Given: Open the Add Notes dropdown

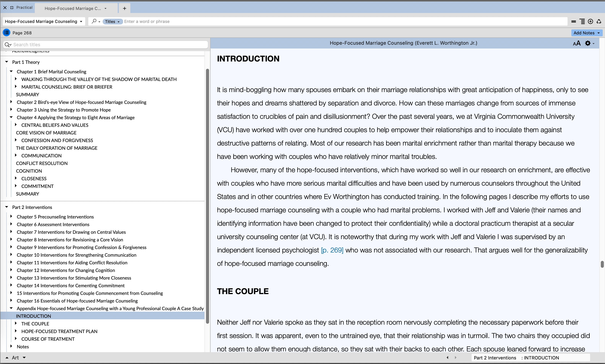Looking at the screenshot, I should click(587, 33).
